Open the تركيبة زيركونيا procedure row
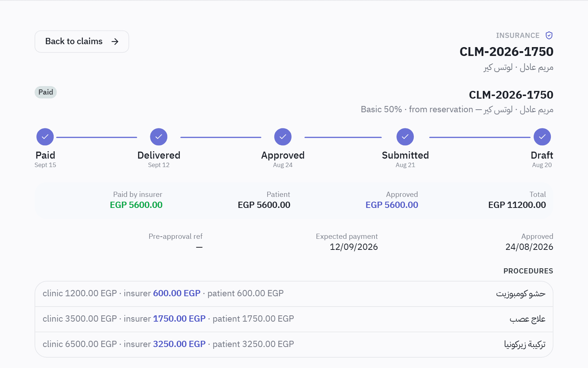Screen dimensions: 588x368 point(294,344)
